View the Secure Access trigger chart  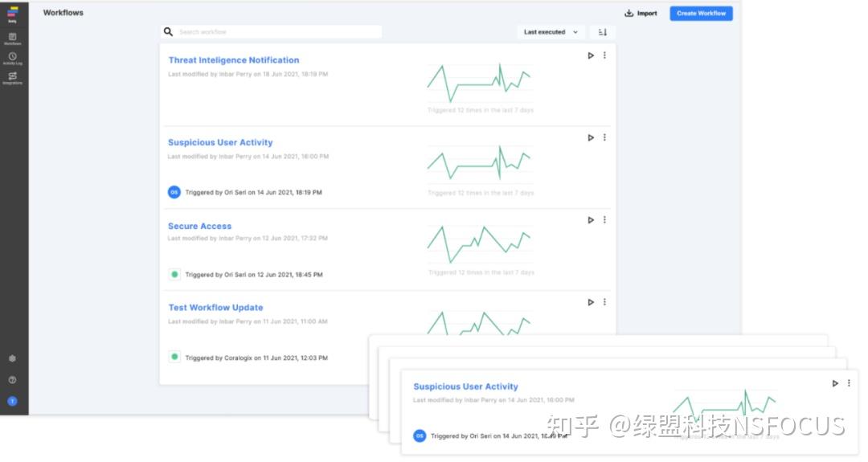pyautogui.click(x=479, y=244)
